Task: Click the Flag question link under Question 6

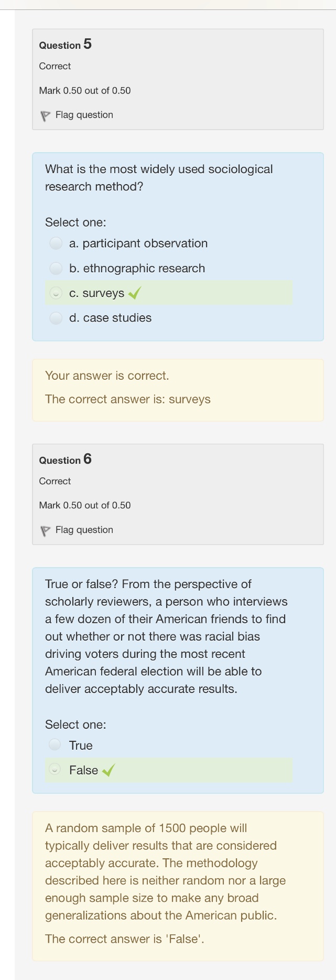Action: click(84, 530)
